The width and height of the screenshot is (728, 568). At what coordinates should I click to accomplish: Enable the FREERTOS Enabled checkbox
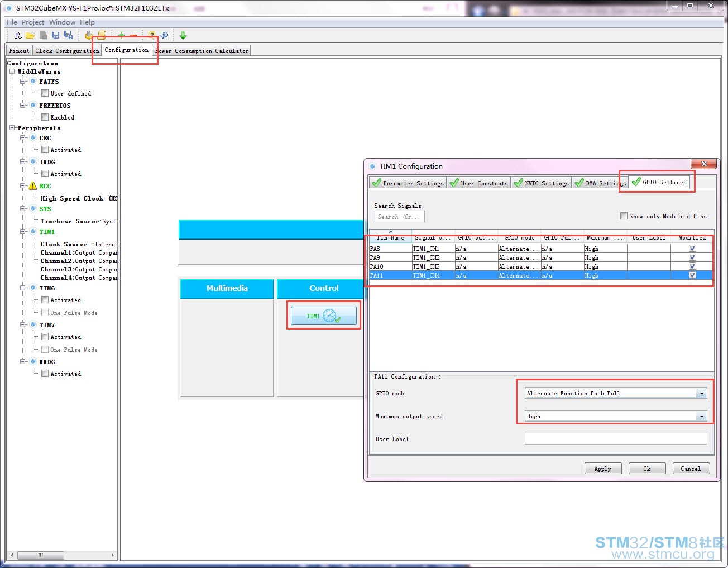(45, 117)
